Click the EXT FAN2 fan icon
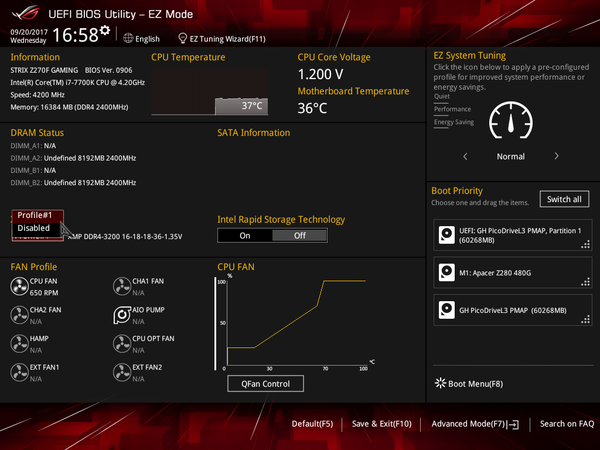Screen dimensions: 600x450 click(122, 373)
